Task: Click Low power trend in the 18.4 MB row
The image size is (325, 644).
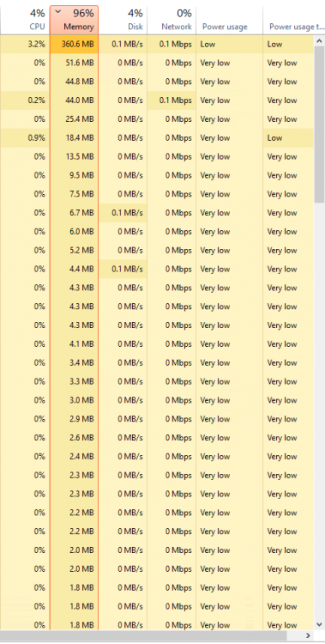Action: (x=274, y=138)
